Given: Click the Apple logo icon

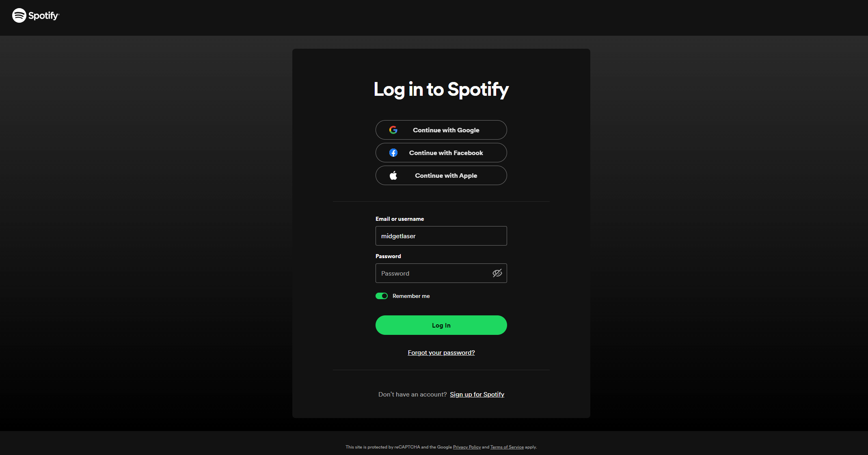Looking at the screenshot, I should click(x=393, y=175).
